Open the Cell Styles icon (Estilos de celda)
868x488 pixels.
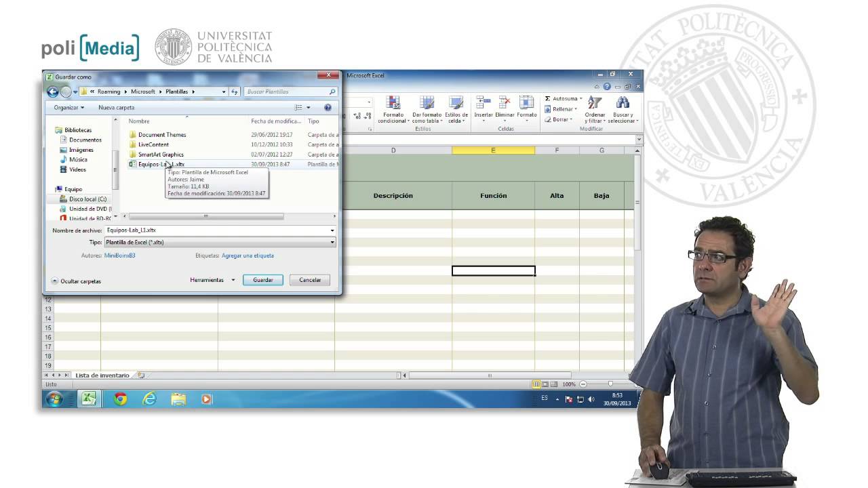click(x=456, y=103)
